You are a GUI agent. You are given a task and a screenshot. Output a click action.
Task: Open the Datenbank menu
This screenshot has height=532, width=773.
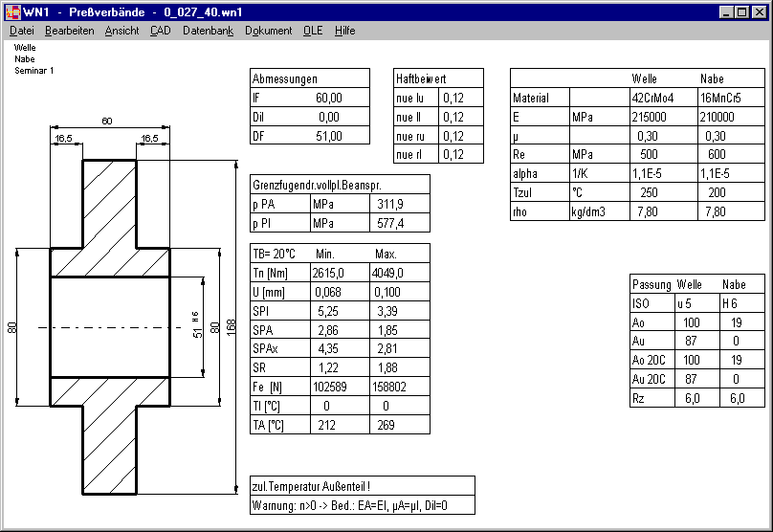pyautogui.click(x=208, y=31)
